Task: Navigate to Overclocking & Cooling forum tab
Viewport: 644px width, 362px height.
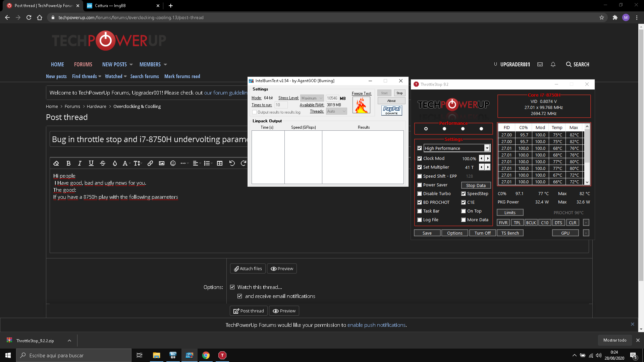Action: 137,106
